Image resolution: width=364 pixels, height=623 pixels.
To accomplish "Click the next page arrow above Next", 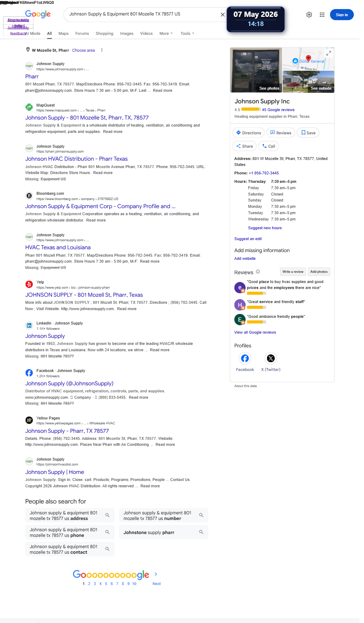I will tap(156, 574).
